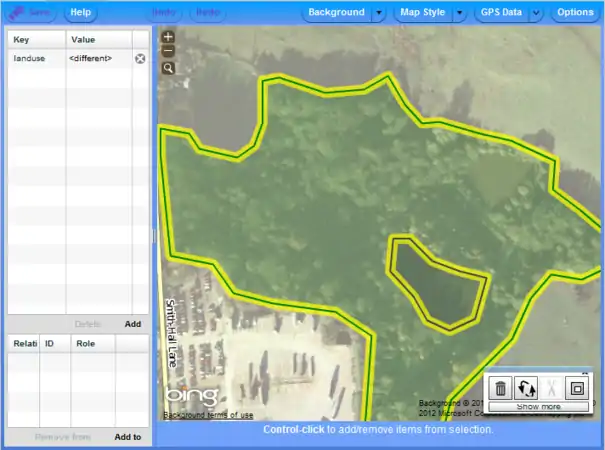605x450 pixels.
Task: Click Add to relation button
Action: click(127, 437)
